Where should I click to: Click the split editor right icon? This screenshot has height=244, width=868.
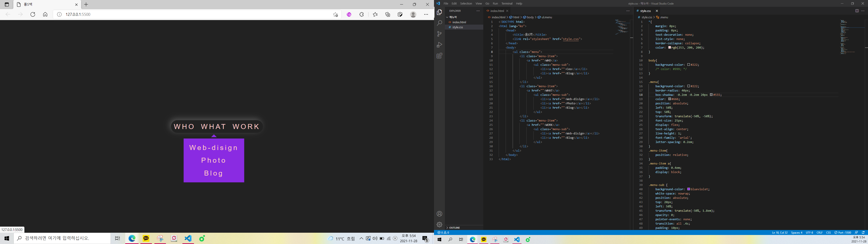click(856, 11)
